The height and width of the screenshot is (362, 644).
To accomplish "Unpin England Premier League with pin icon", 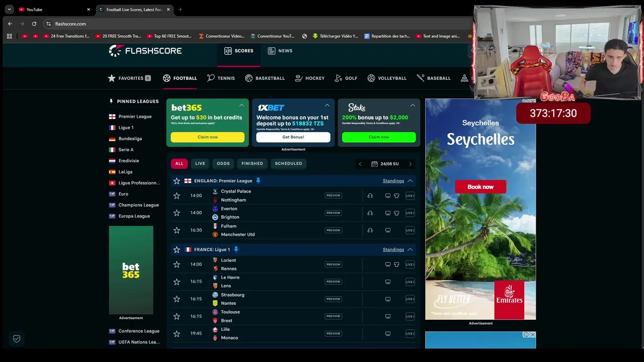I will coord(258,180).
